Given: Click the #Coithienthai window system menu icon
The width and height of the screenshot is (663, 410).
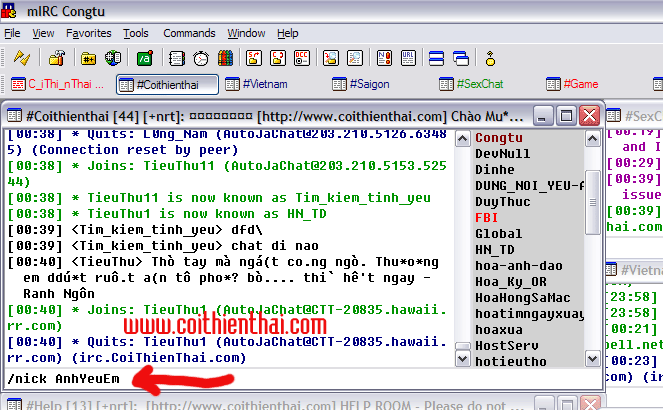Looking at the screenshot, I should [14, 115].
